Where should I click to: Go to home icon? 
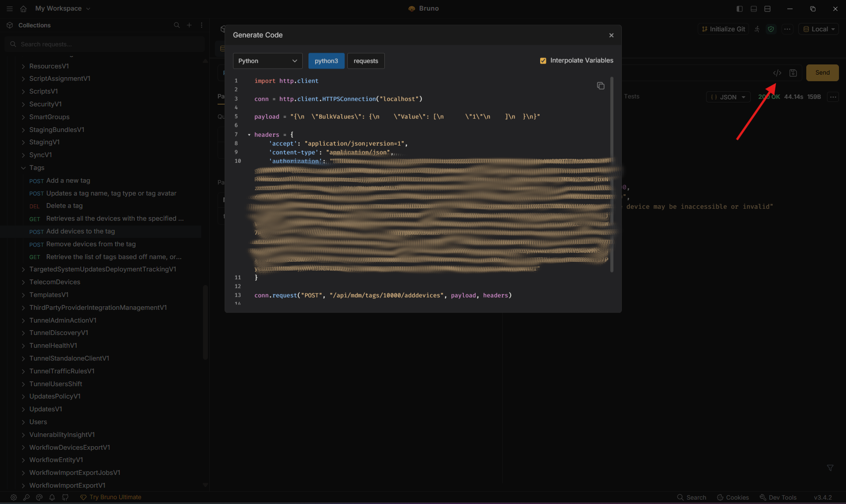click(x=23, y=8)
